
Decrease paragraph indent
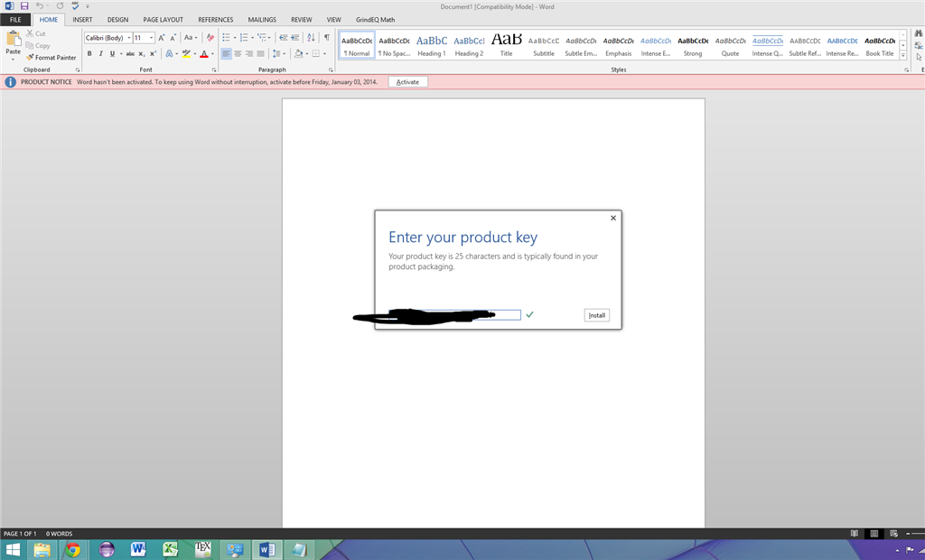click(283, 38)
